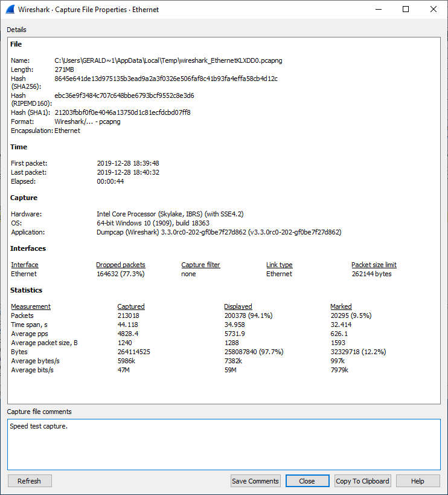The height and width of the screenshot is (495, 448).
Task: Click the SHA256 hash value
Action: [166, 79]
